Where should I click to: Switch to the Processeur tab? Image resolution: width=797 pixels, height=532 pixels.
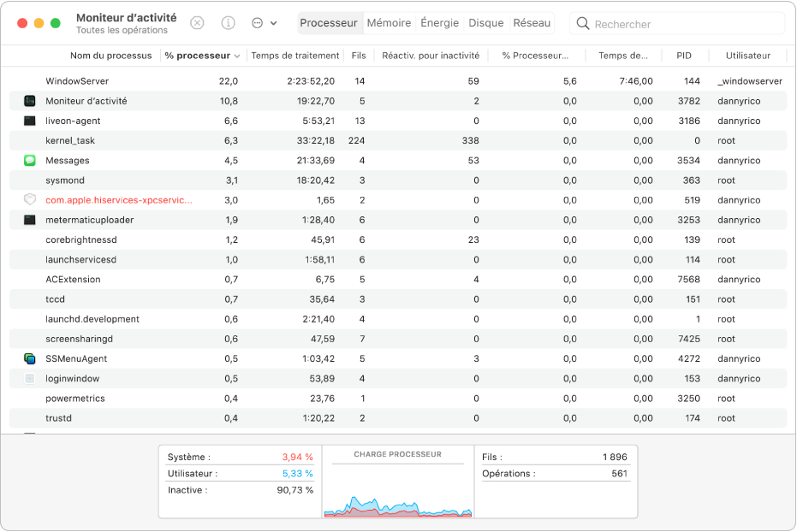[x=329, y=23]
